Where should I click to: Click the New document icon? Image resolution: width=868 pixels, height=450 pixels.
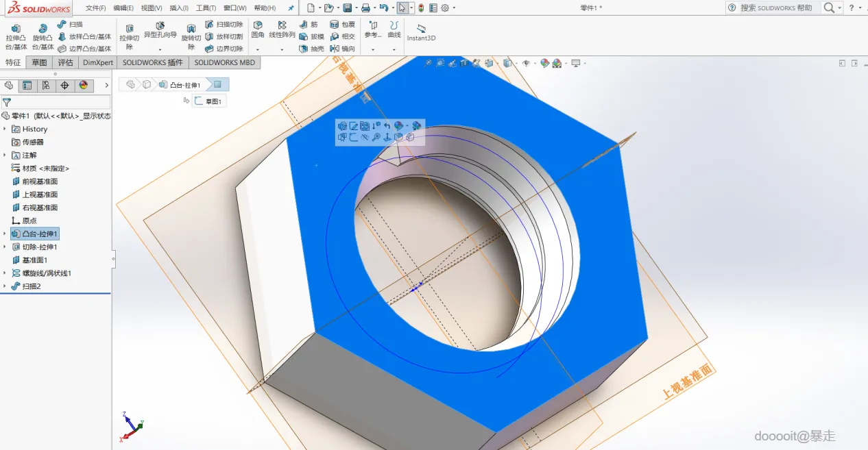pyautogui.click(x=311, y=8)
